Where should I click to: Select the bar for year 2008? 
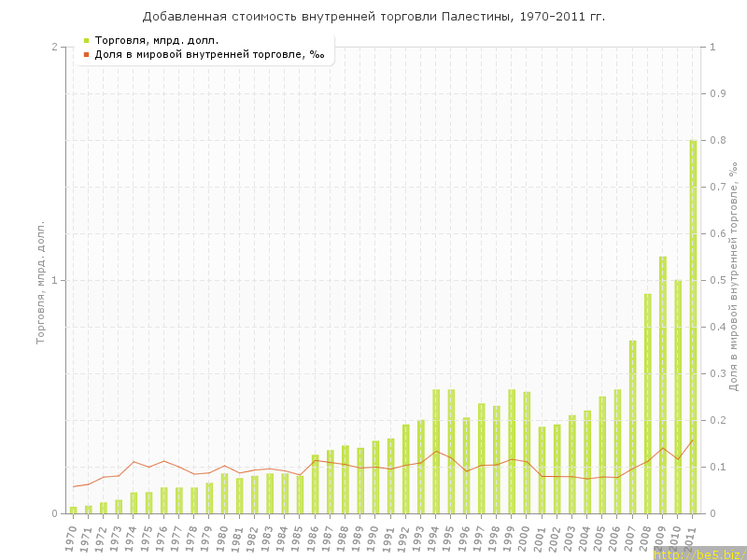[x=647, y=403]
